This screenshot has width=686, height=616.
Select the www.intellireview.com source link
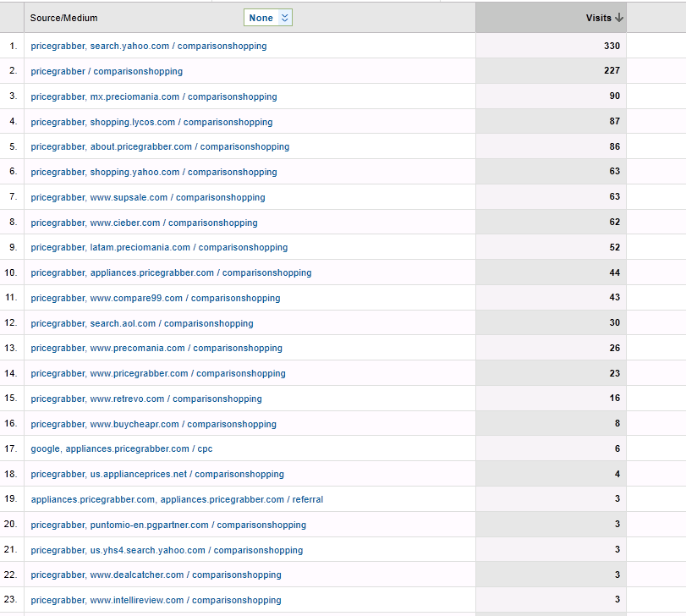pos(156,600)
